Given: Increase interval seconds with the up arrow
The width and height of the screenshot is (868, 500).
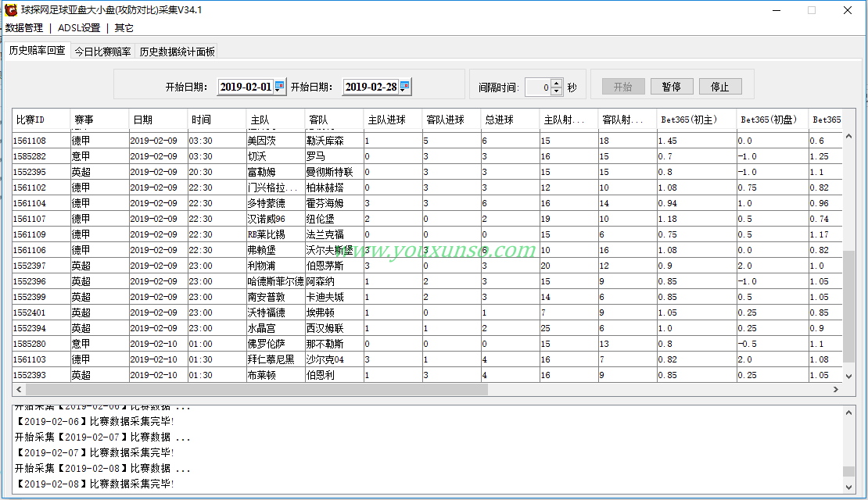Looking at the screenshot, I should (556, 83).
